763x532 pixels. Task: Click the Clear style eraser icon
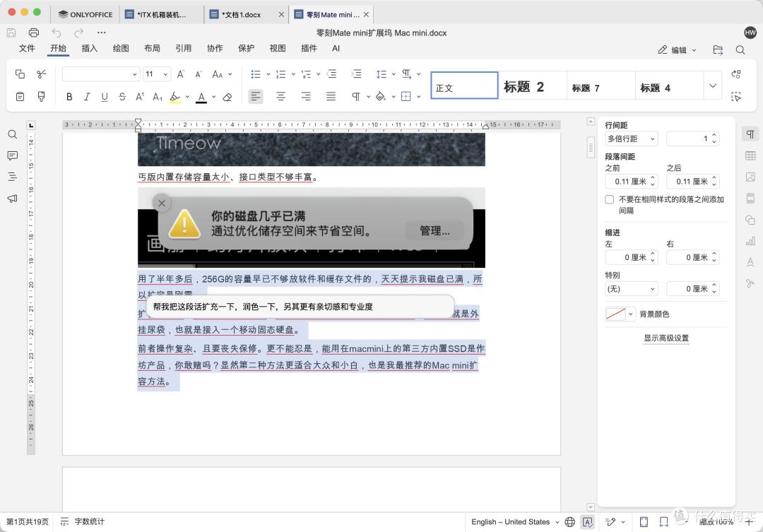(227, 97)
